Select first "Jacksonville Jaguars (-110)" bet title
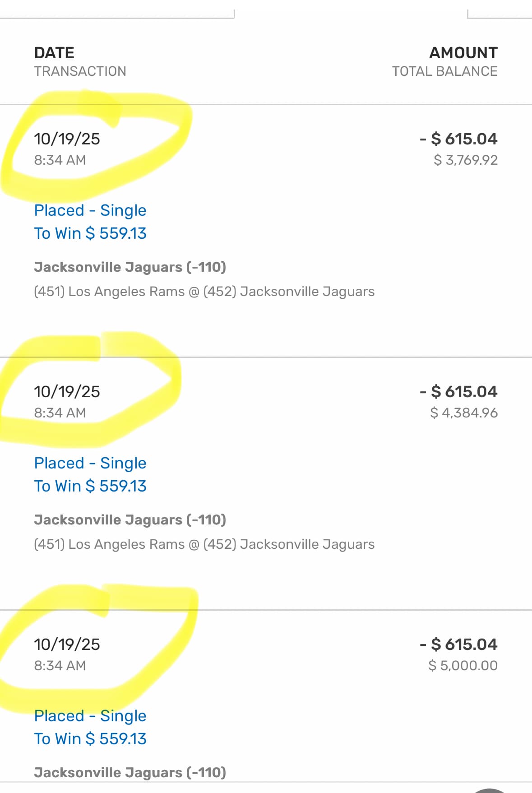Screen dimensions: 532x793 coord(130,267)
